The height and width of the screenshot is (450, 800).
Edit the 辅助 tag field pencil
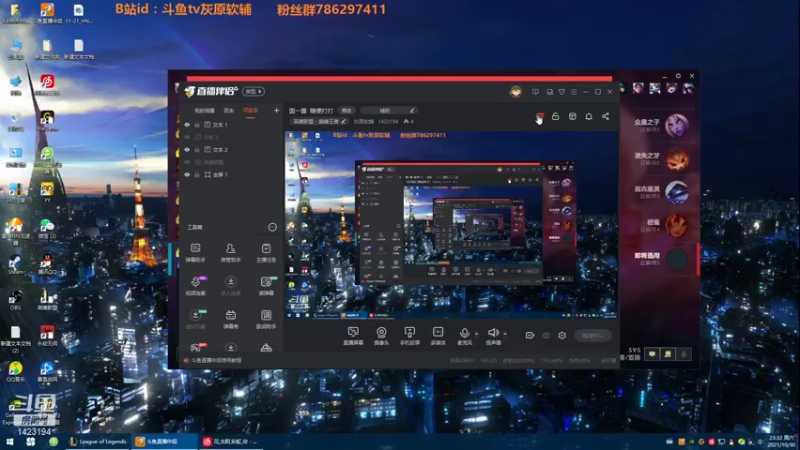click(412, 110)
